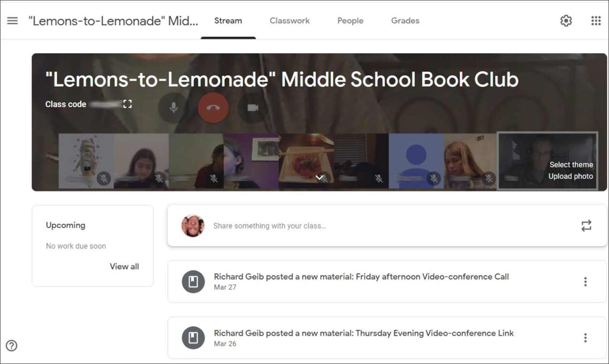
Task: Toggle the microphone mute button
Action: (173, 107)
